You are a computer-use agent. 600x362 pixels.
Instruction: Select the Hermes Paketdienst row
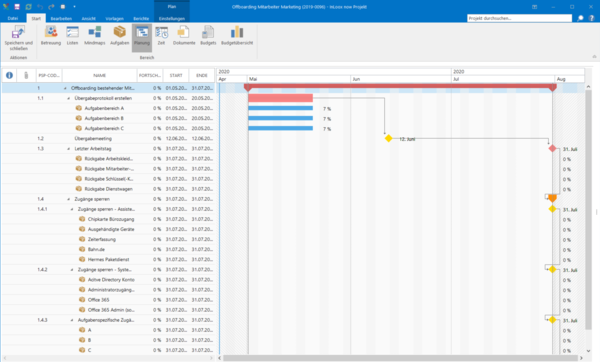108,259
